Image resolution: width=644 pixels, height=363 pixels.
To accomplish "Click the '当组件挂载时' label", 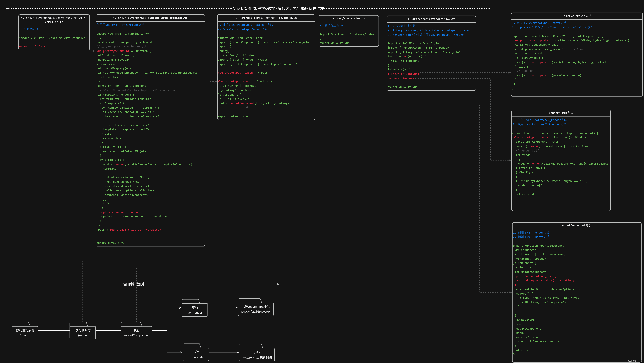I will pos(133,284).
